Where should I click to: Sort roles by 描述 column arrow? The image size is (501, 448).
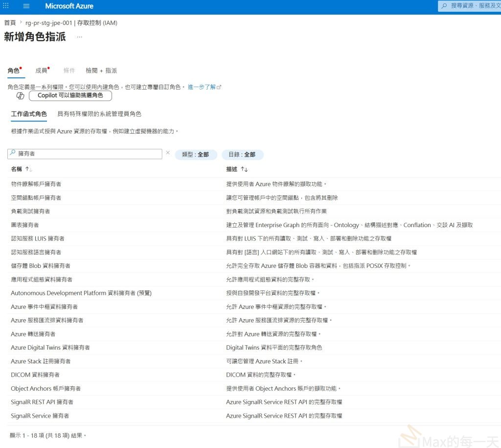point(244,169)
